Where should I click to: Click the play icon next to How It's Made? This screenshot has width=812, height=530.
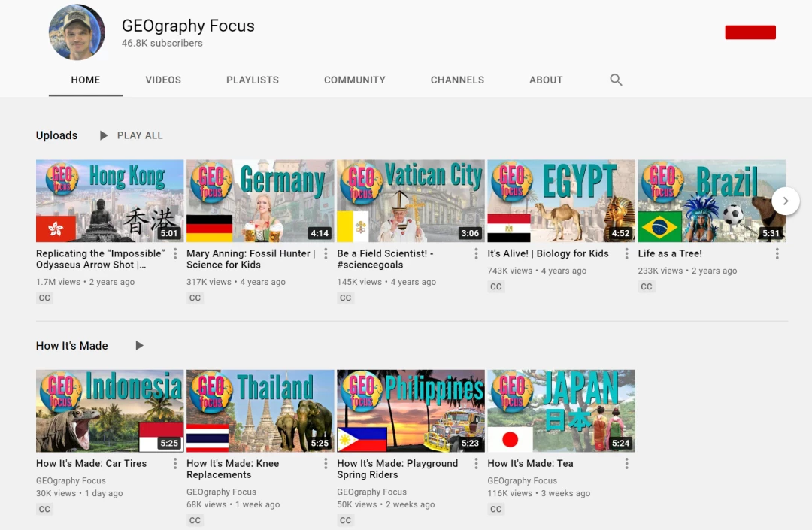click(139, 345)
